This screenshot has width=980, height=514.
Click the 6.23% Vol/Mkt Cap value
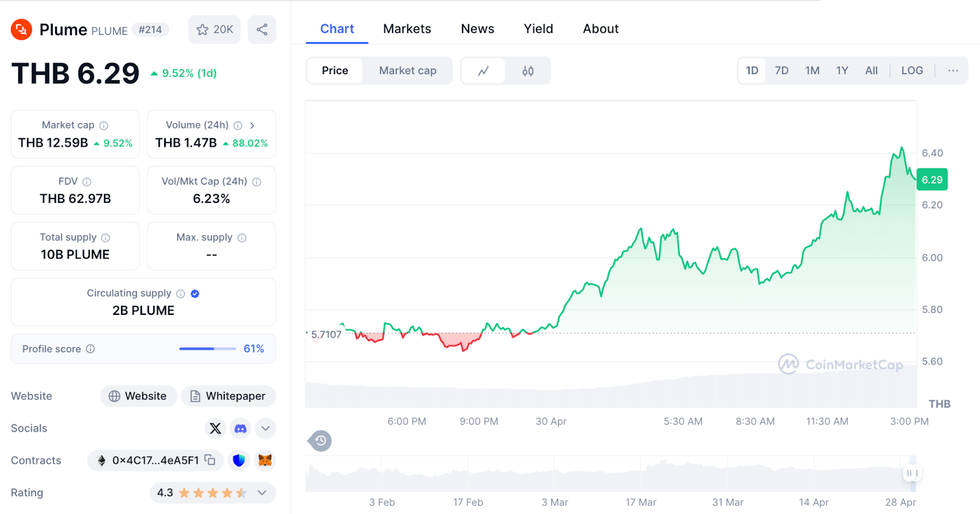click(211, 198)
